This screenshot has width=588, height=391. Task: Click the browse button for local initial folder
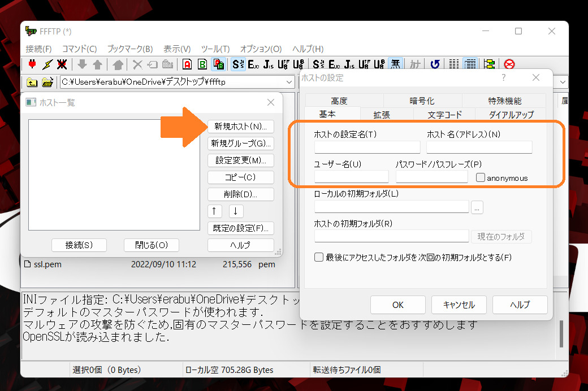point(477,207)
